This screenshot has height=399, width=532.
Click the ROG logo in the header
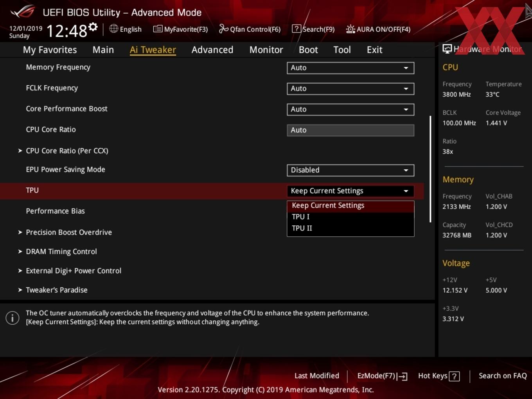tap(23, 12)
